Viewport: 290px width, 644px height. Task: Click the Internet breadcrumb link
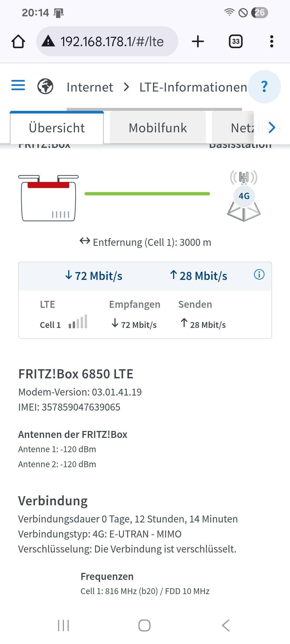90,87
